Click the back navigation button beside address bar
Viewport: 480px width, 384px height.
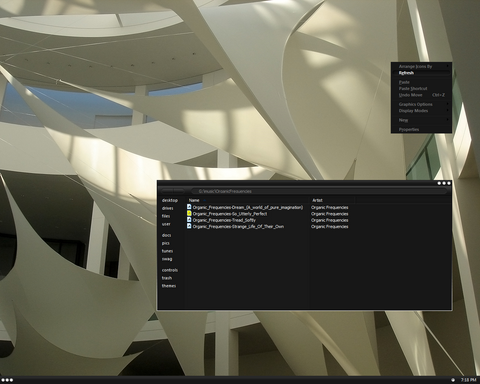pyautogui.click(x=167, y=191)
